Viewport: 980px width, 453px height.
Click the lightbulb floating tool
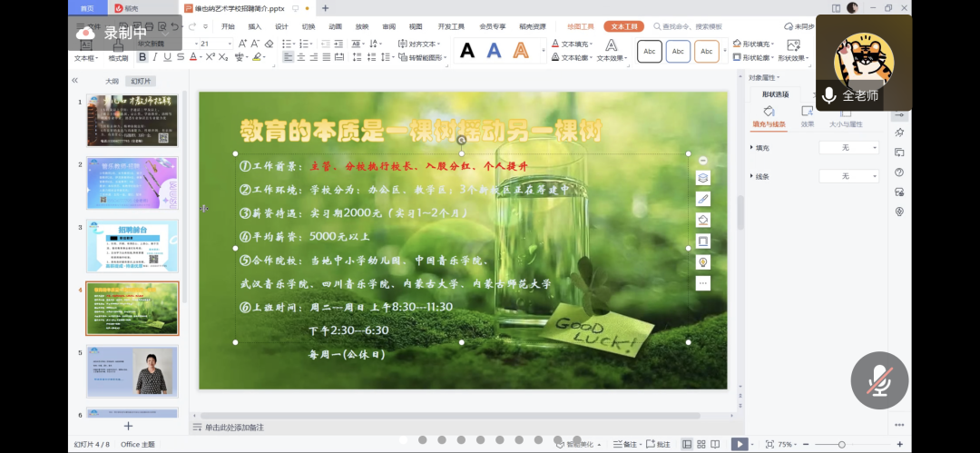pos(703,262)
